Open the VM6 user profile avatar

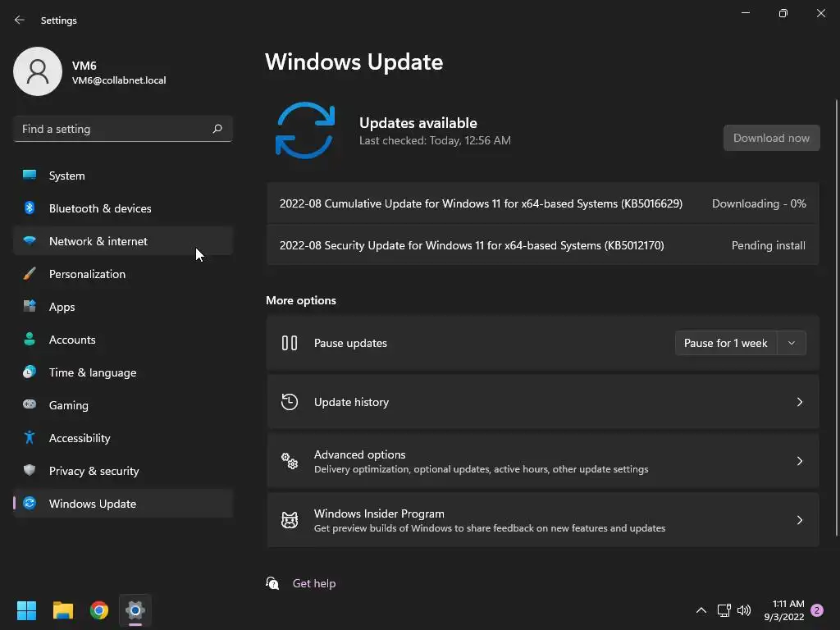(38, 71)
